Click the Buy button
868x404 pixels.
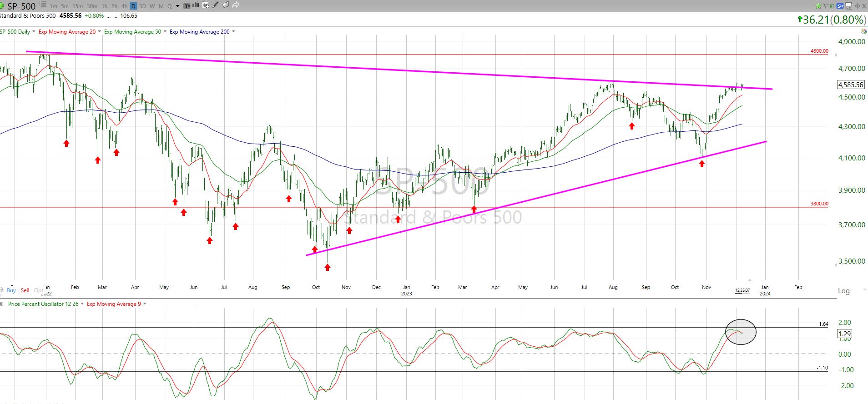pyautogui.click(x=11, y=290)
